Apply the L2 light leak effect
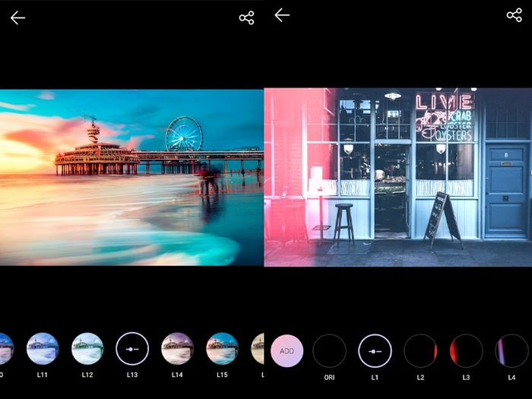532x399 pixels. click(420, 351)
